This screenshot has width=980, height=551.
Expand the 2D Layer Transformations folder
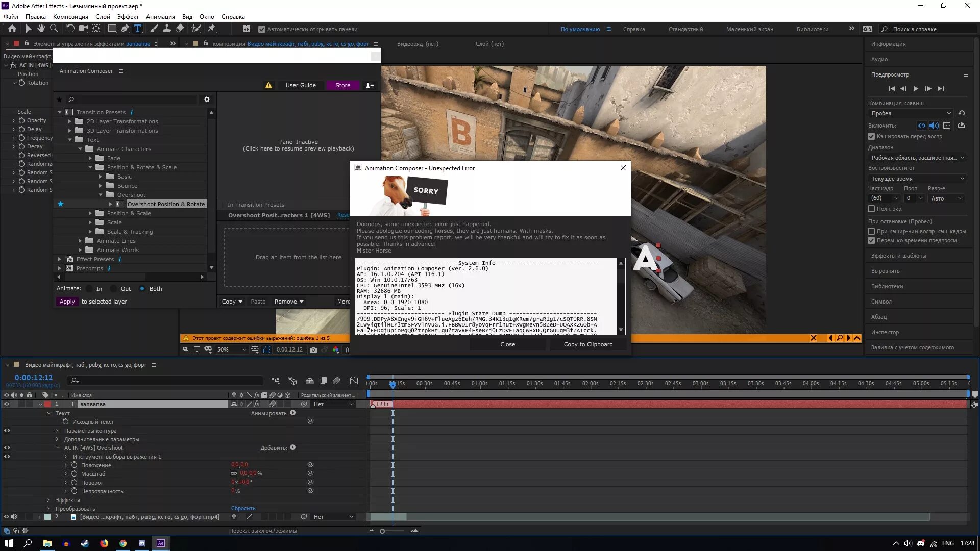70,121
